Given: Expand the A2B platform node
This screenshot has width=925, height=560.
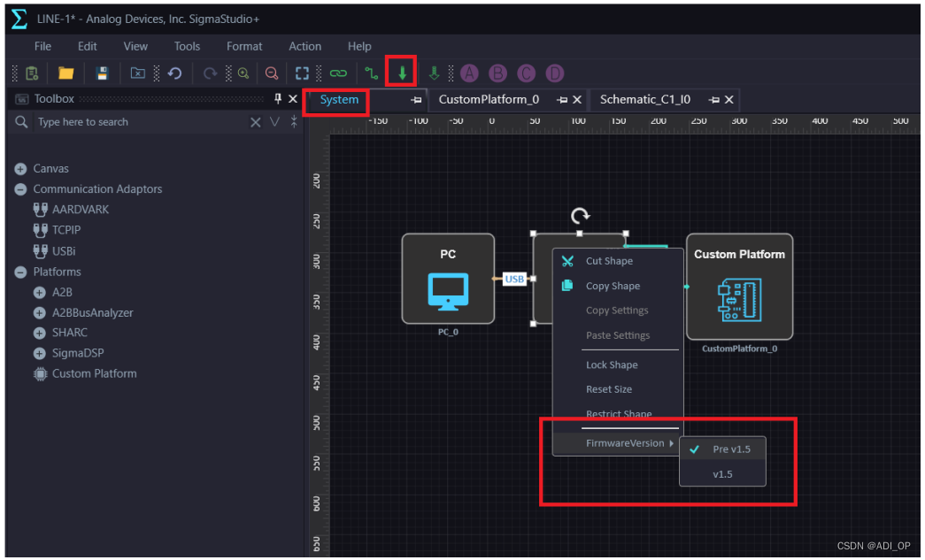Looking at the screenshot, I should tap(40, 292).
